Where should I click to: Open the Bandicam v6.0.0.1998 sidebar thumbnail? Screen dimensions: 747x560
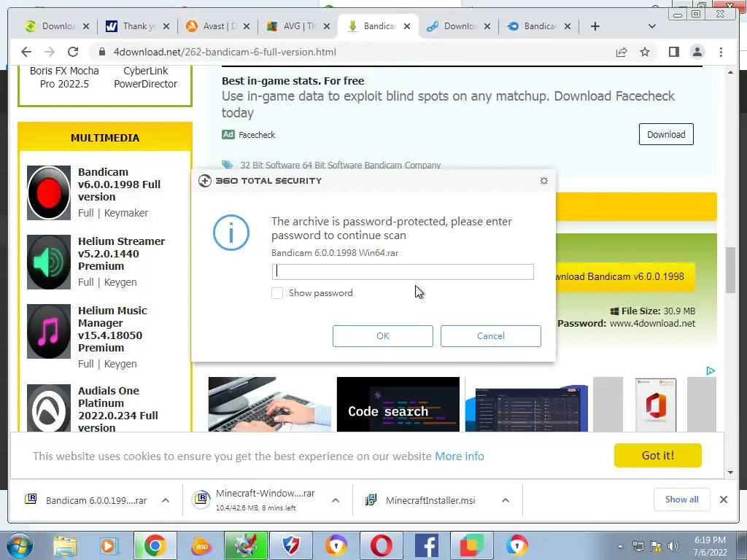(49, 192)
